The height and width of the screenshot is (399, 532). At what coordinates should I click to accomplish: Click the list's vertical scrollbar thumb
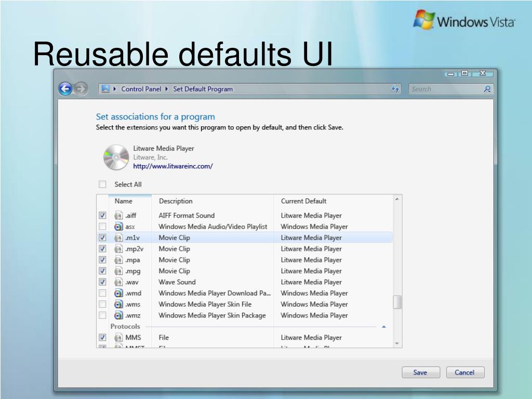click(397, 302)
